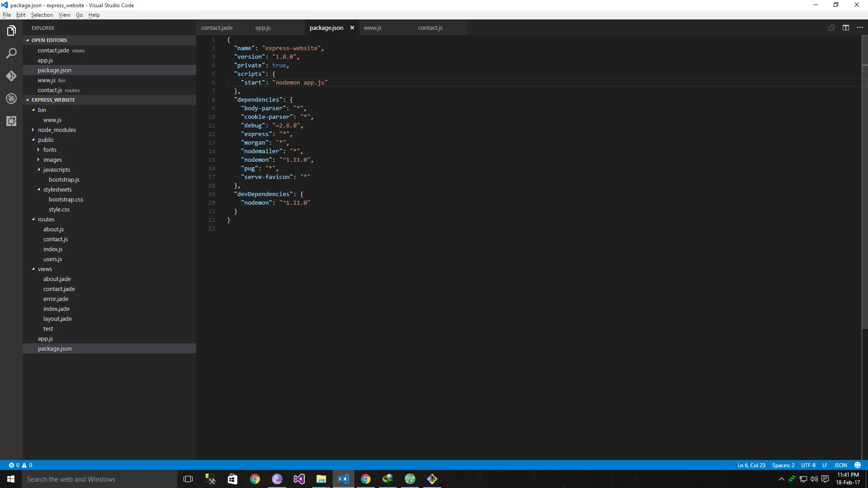Screen dimensions: 868x488
Task: Open the Debug view icon
Action: tap(11, 99)
